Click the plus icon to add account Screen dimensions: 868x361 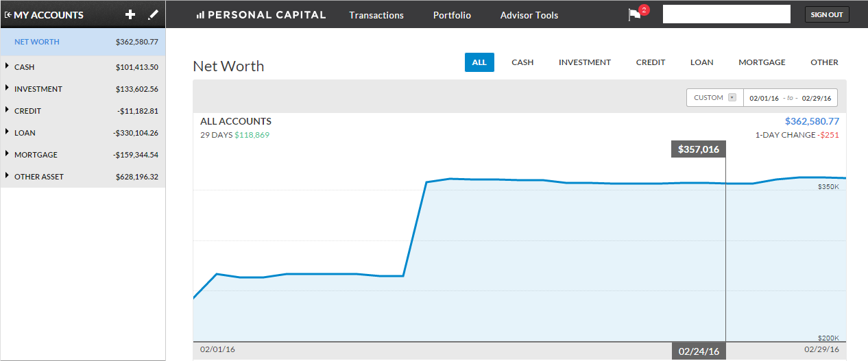point(130,14)
